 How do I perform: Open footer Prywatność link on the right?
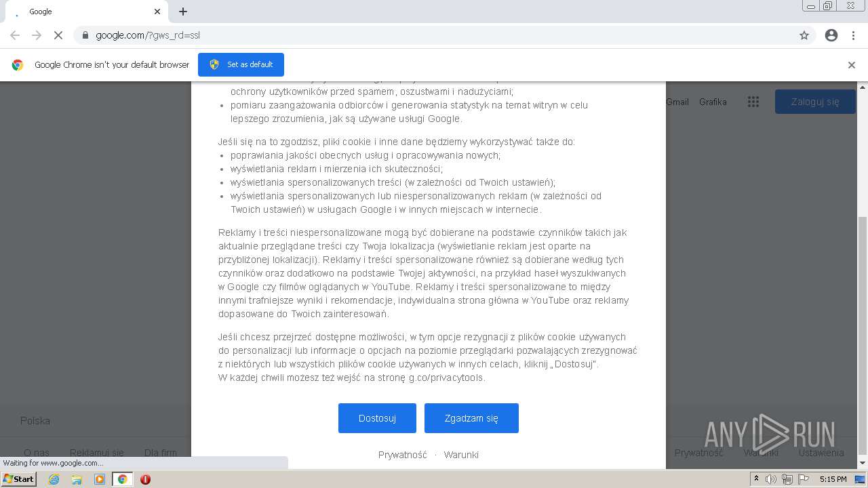tap(699, 453)
